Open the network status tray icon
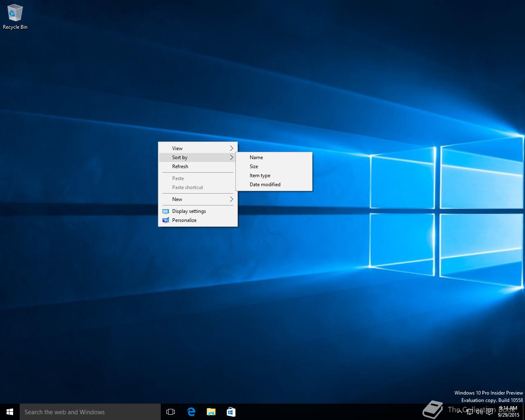 469,412
